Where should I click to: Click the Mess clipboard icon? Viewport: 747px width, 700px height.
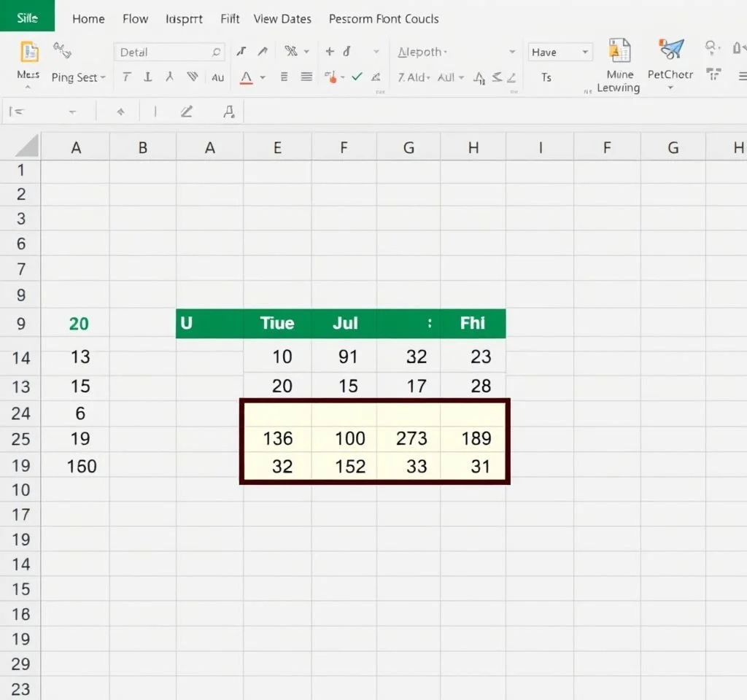pyautogui.click(x=29, y=52)
